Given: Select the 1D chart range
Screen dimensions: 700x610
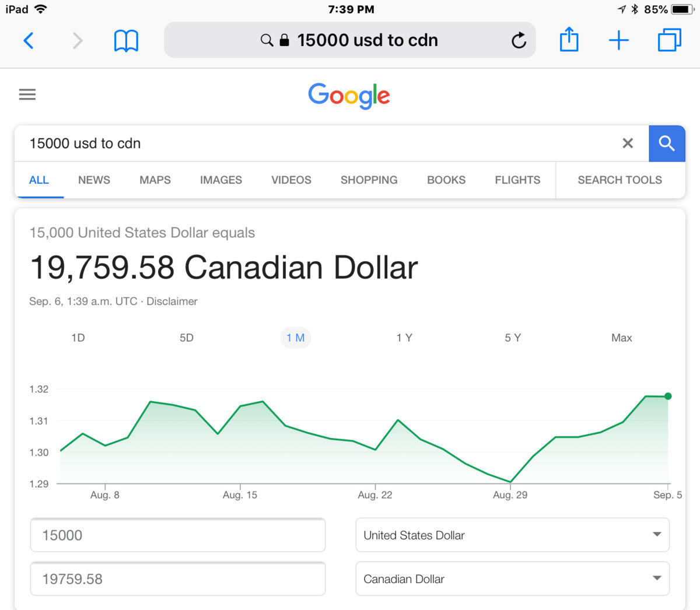Looking at the screenshot, I should (78, 338).
